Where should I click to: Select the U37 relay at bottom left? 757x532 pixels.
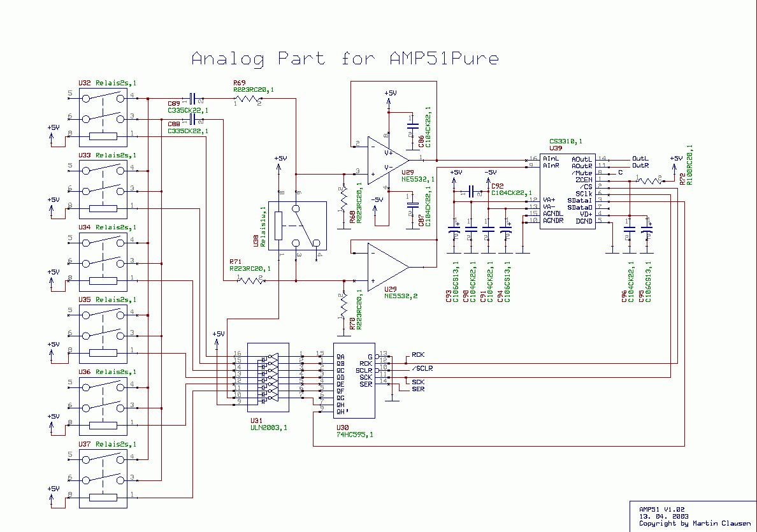pyautogui.click(x=103, y=478)
